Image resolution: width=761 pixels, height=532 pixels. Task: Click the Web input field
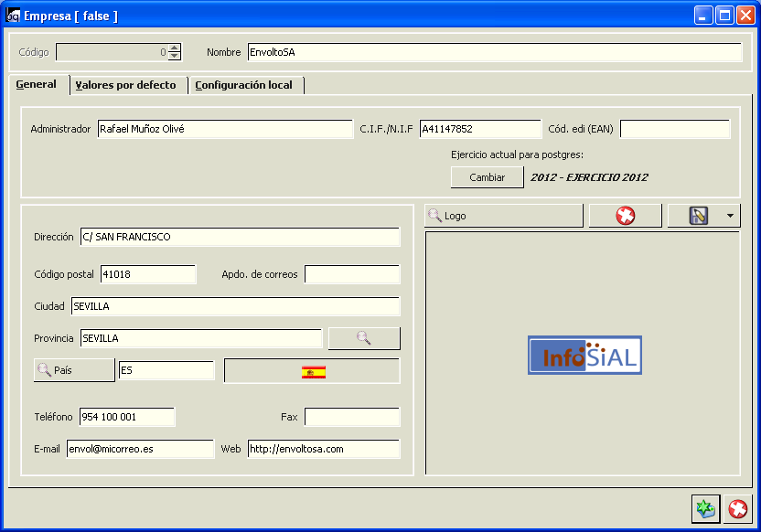[324, 449]
